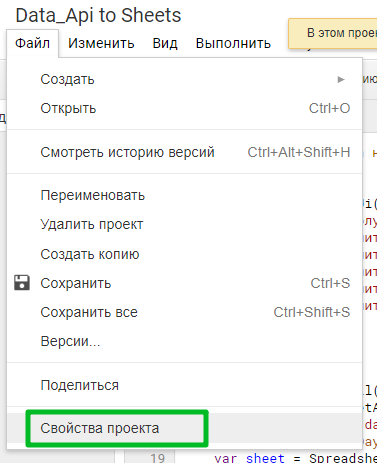This screenshot has height=463, width=377.
Task: Click the save floppy disk icon
Action: 22,283
